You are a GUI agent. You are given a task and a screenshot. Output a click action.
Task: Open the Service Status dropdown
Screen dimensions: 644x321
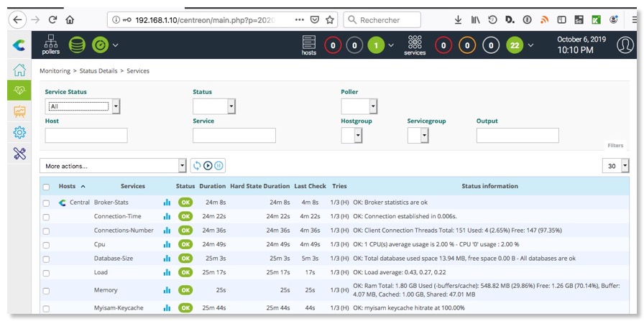(82, 106)
